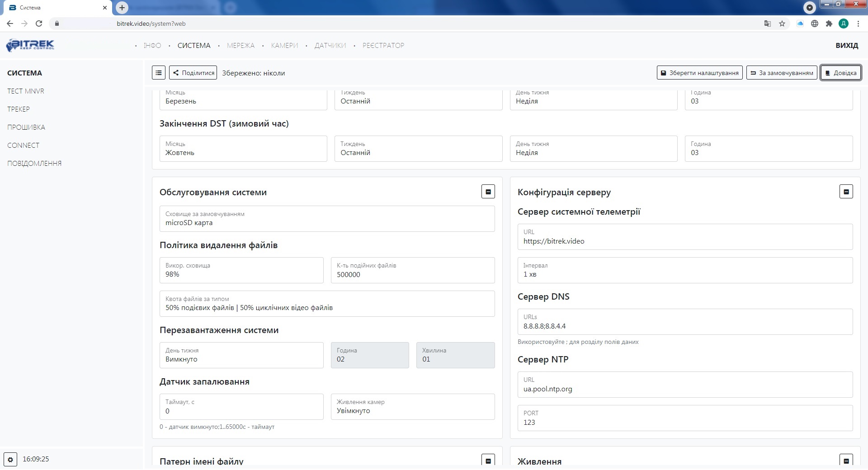
Task: Collapse the Обслуговування системи panel
Action: 488,192
